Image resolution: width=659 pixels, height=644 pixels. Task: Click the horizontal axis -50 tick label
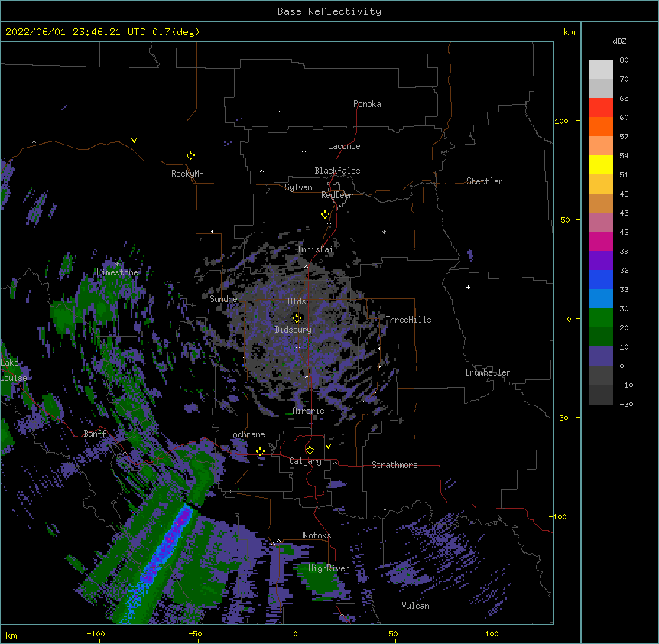pyautogui.click(x=195, y=633)
